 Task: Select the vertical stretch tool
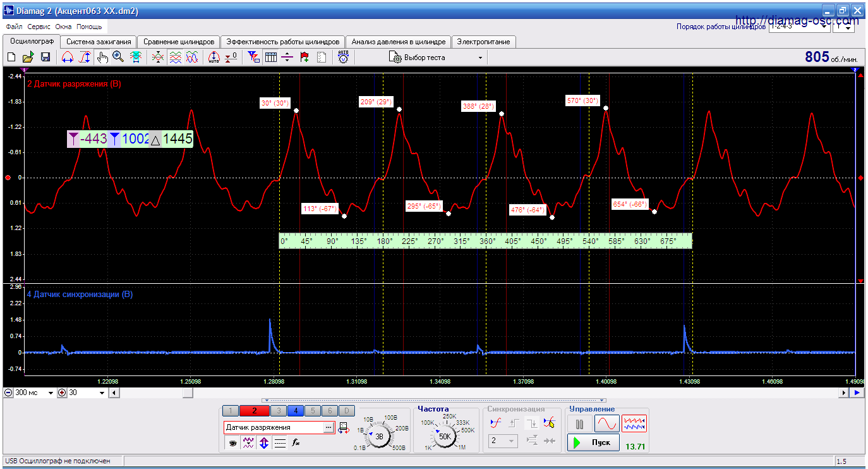(85, 58)
